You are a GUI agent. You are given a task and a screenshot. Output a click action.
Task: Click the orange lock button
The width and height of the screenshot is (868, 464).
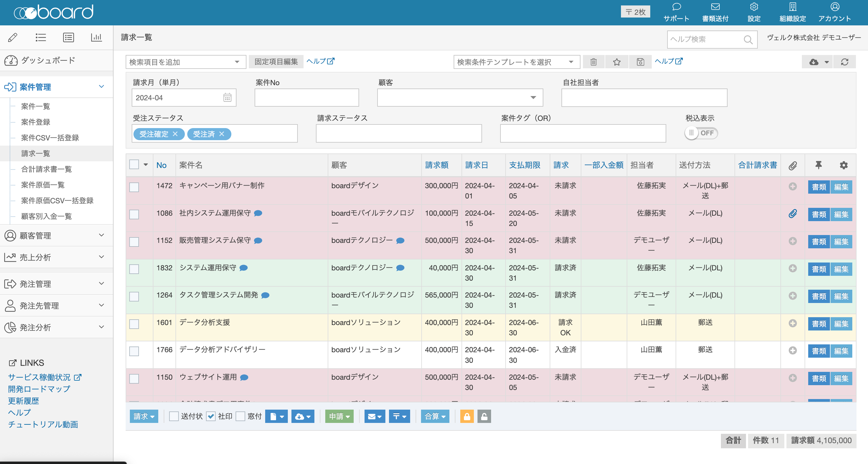click(467, 417)
